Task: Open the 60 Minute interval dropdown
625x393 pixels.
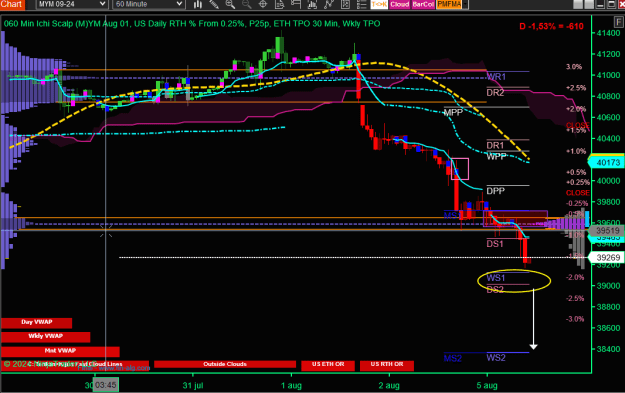Action: 149,4
